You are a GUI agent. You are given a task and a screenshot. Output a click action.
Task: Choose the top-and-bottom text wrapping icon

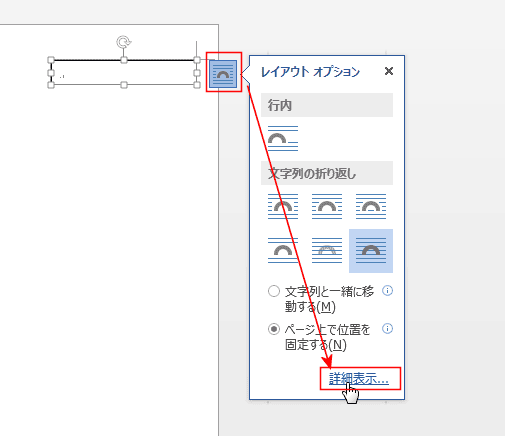[x=283, y=251]
